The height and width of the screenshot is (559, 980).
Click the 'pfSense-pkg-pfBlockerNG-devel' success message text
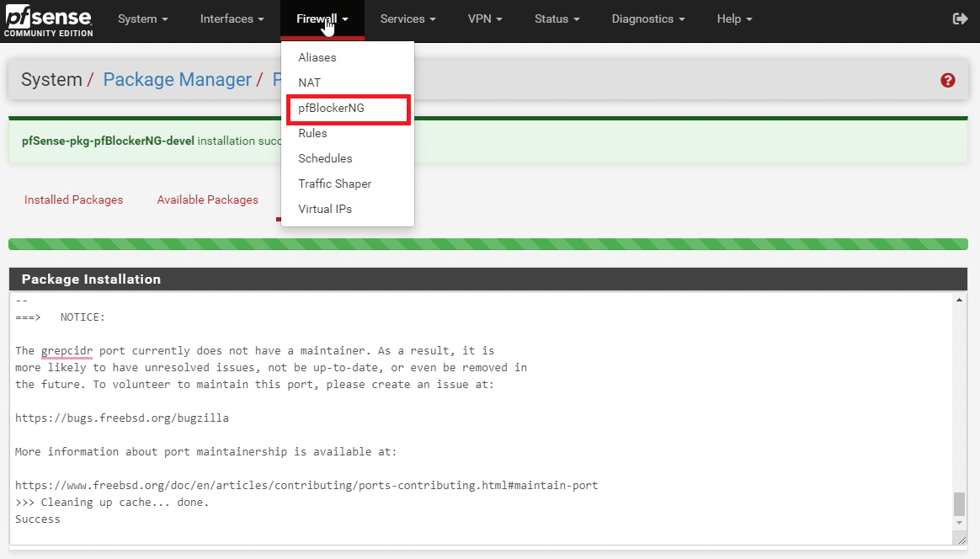[108, 141]
